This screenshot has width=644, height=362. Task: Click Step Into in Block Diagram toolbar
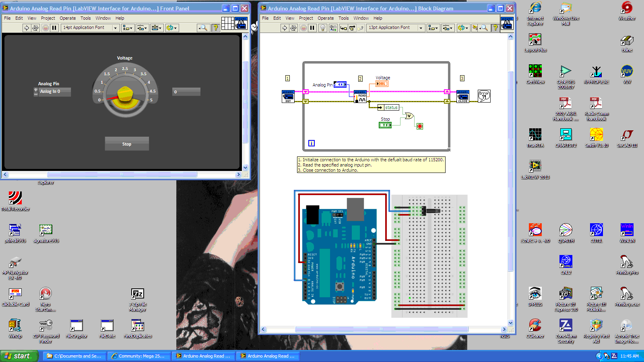pos(343,28)
